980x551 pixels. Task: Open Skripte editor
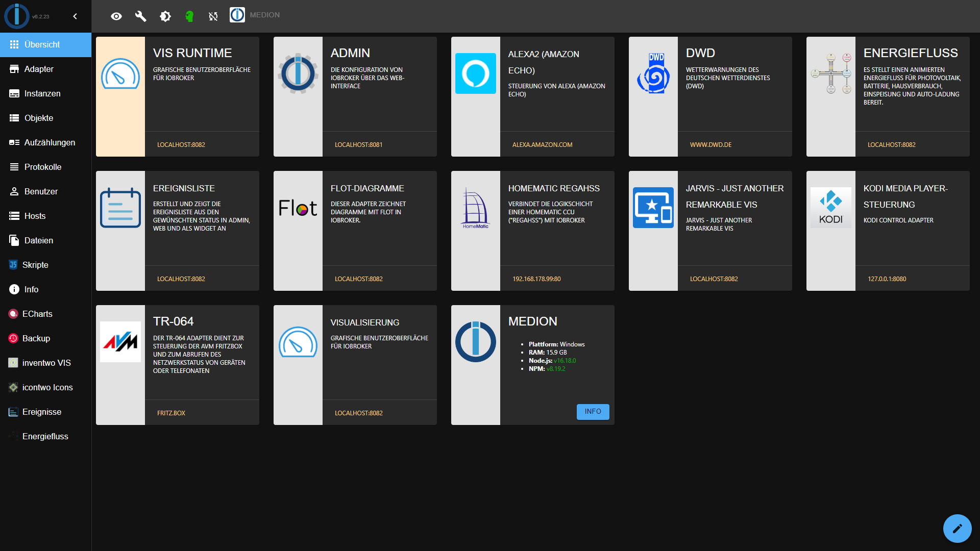tap(46, 265)
